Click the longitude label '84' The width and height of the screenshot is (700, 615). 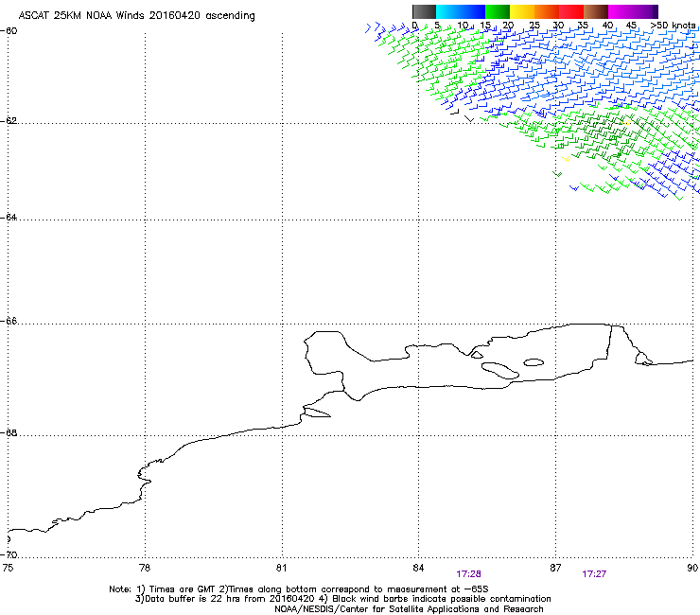point(418,568)
